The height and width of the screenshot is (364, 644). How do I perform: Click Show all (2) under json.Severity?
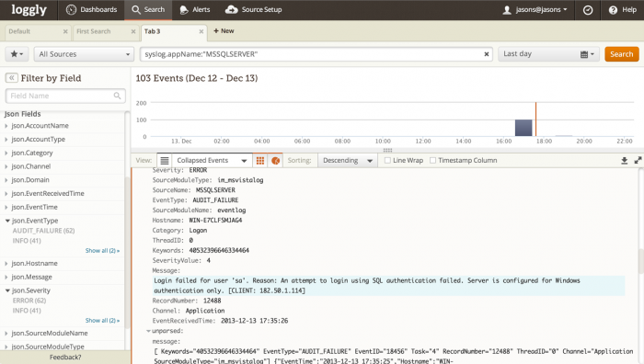click(x=102, y=320)
